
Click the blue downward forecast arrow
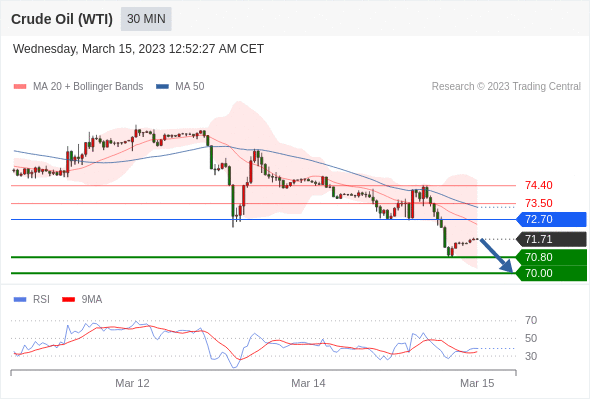(x=496, y=256)
